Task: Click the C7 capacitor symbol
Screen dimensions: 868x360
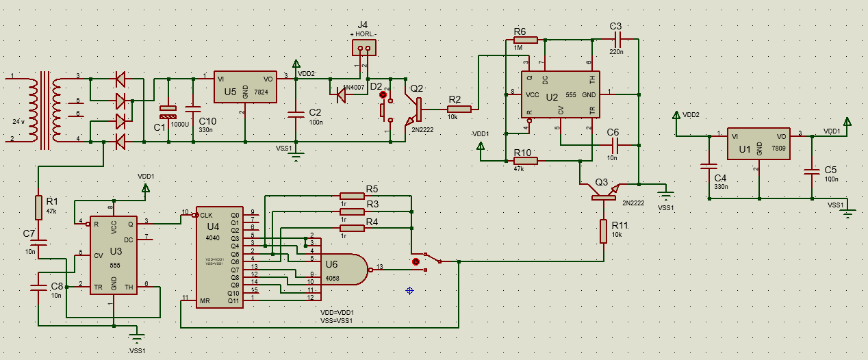Action: (x=39, y=244)
